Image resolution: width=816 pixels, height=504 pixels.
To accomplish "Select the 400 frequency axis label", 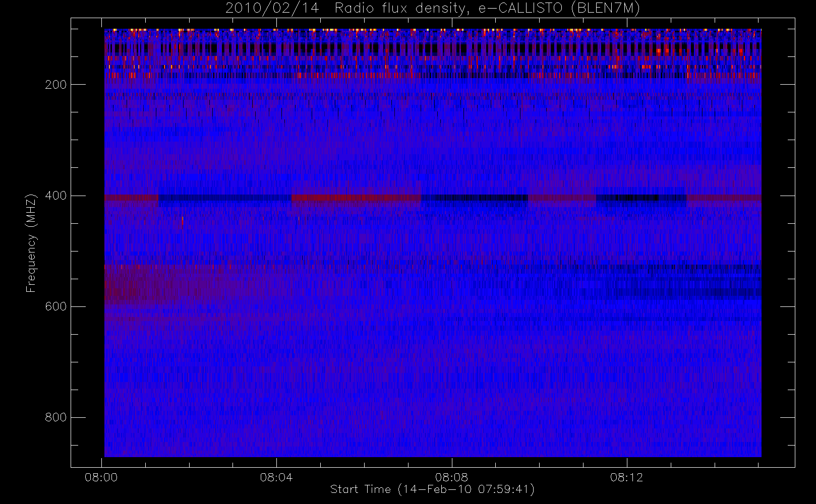I will [56, 196].
